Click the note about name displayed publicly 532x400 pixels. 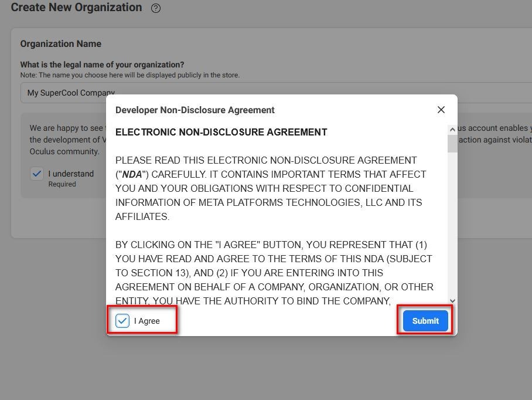click(130, 75)
